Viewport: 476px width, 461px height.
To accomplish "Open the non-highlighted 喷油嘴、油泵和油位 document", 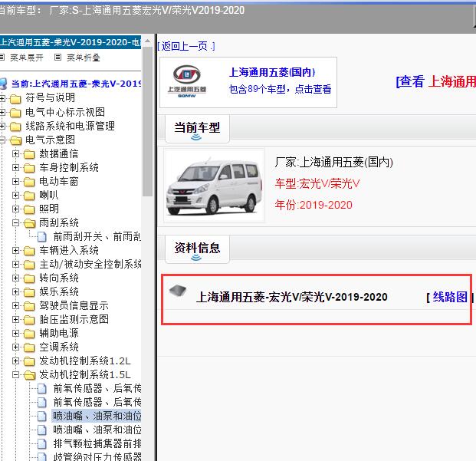I will point(97,430).
